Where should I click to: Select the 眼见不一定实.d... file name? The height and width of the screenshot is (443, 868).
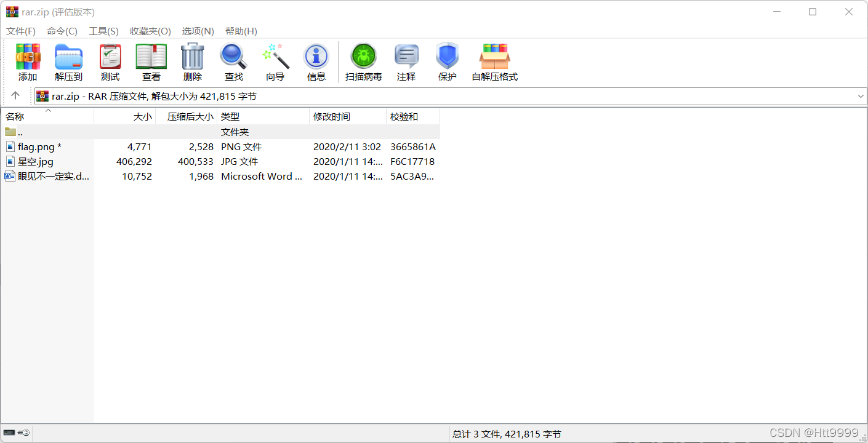[54, 176]
